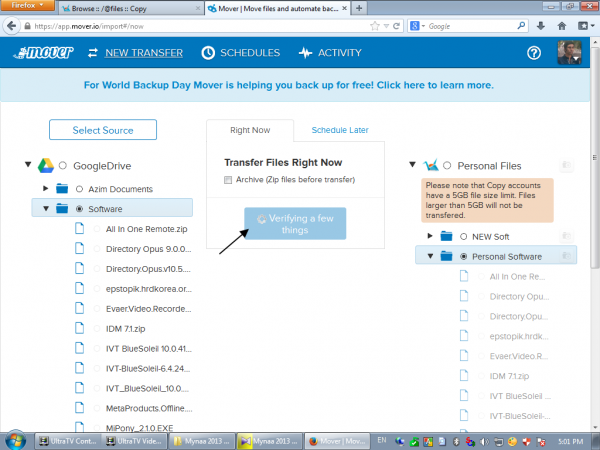This screenshot has height=450, width=600.
Task: Open Windows Start button
Action: point(15,440)
